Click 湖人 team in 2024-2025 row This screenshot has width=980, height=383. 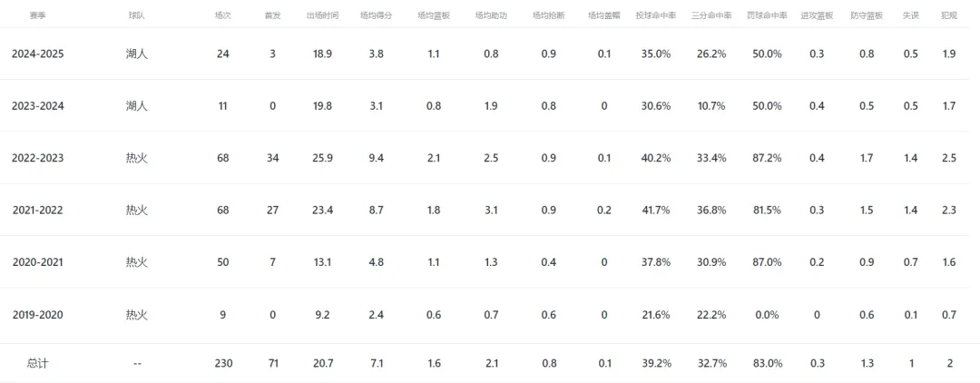coord(136,54)
